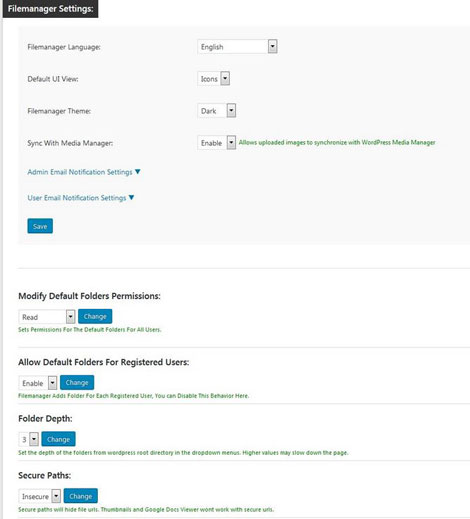Open the Folder Depth dropdown
This screenshot has height=519, width=470.
coord(29,439)
